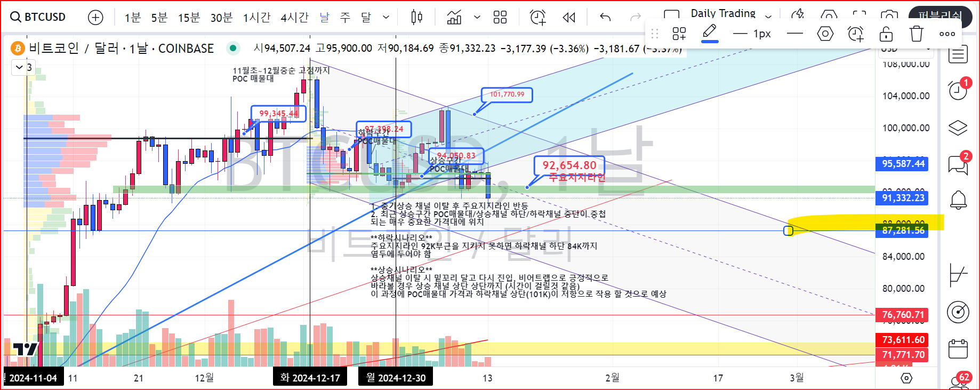Viewport: 980px width, 390px height.
Task: Expand the time interval dropdown
Action: click(386, 18)
